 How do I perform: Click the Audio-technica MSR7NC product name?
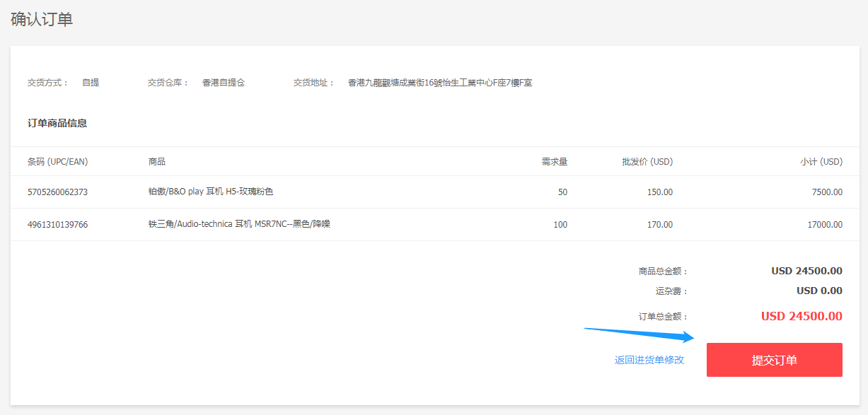pos(239,224)
